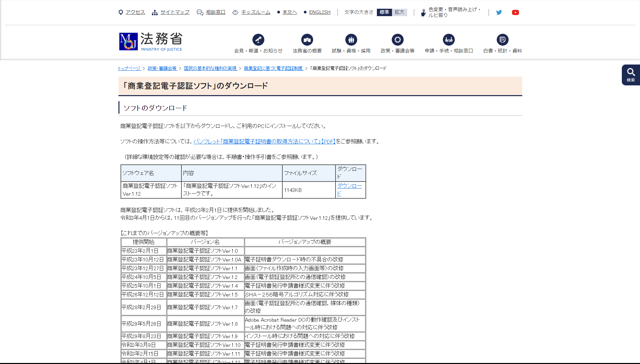Click the Ministry of Justice logo
640x364 pixels.
click(x=150, y=42)
